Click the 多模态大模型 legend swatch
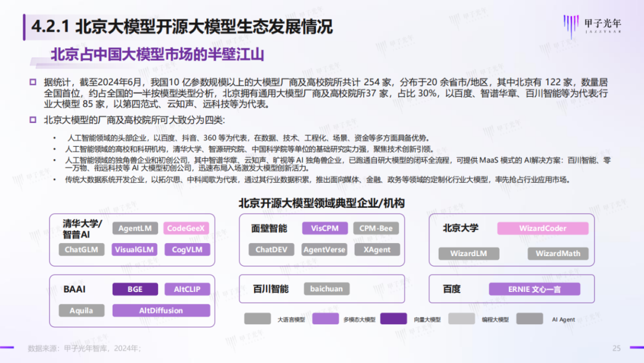Screen dimensions: 644x363 (326, 319)
